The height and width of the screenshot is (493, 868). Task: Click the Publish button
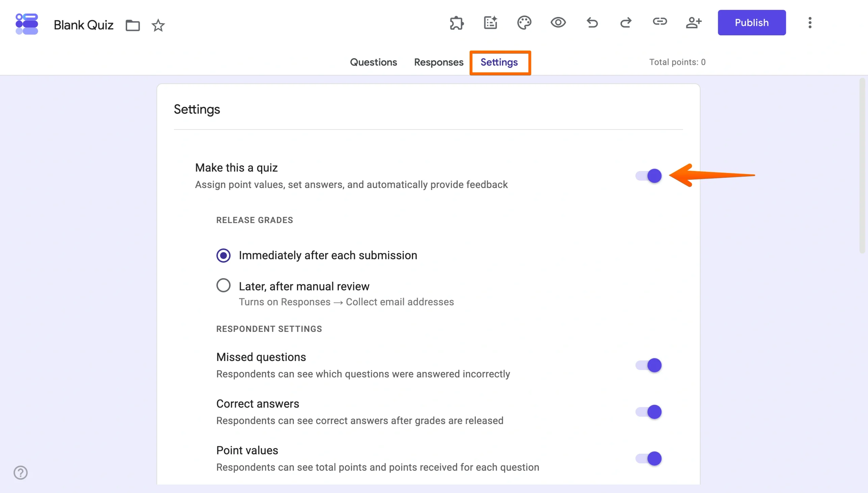click(752, 22)
